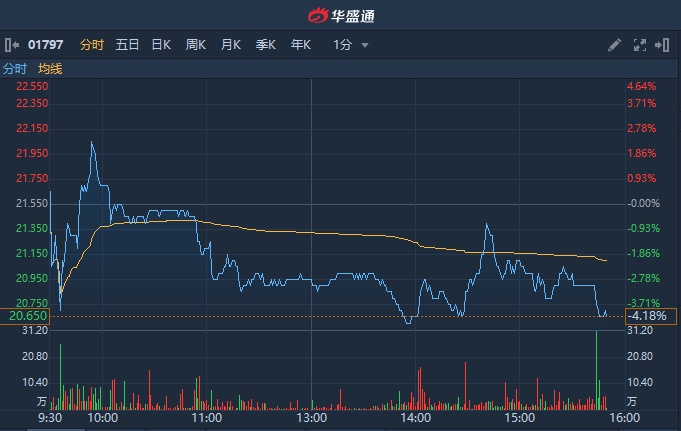Image resolution: width=681 pixels, height=431 pixels.
Task: Open the 日K chart tab
Action: point(161,45)
